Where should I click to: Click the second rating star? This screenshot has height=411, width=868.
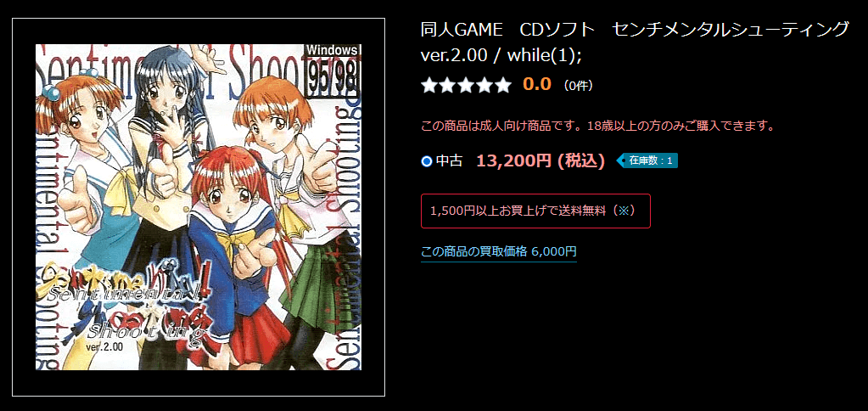(x=448, y=85)
